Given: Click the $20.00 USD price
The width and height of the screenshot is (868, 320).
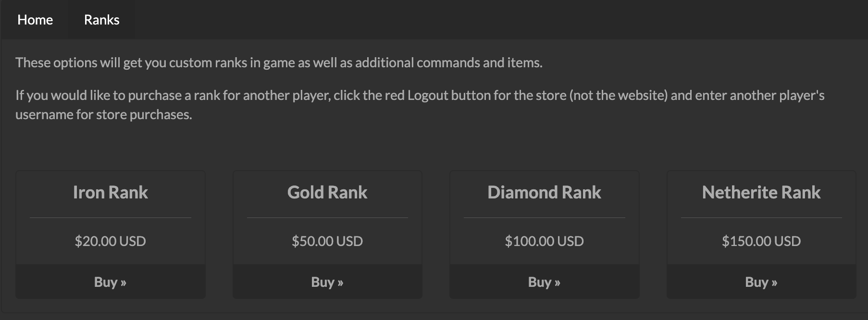Looking at the screenshot, I should coord(111,241).
